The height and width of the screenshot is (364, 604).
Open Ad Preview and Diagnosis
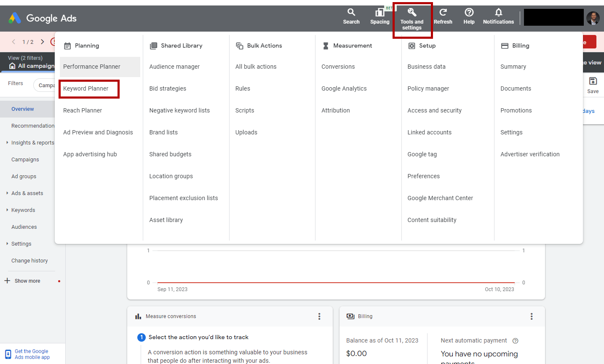pos(98,132)
